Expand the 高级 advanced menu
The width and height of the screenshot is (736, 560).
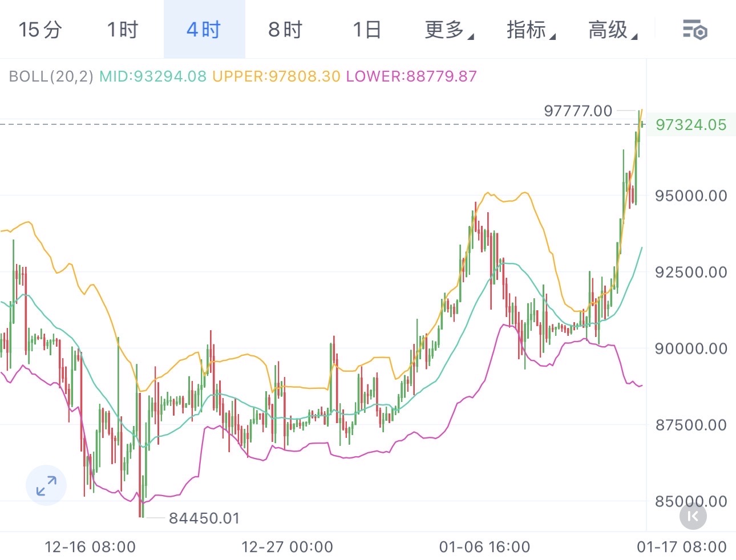[x=612, y=30]
